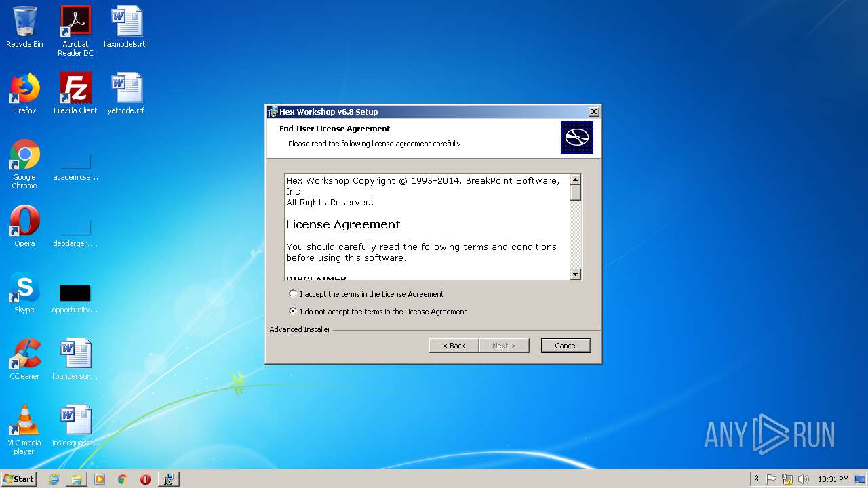Image resolution: width=868 pixels, height=488 pixels.
Task: Open the Opera desktop shortcut
Action: pos(24,226)
